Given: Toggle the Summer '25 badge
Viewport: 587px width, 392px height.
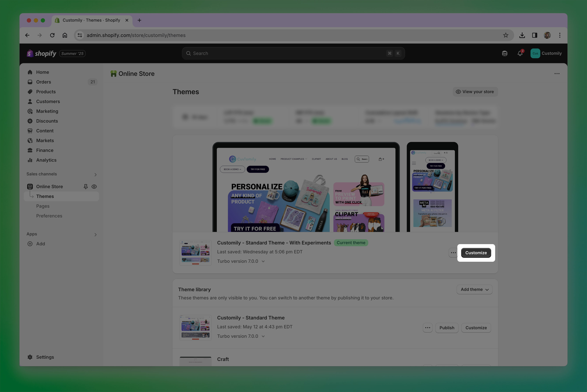Looking at the screenshot, I should [72, 53].
